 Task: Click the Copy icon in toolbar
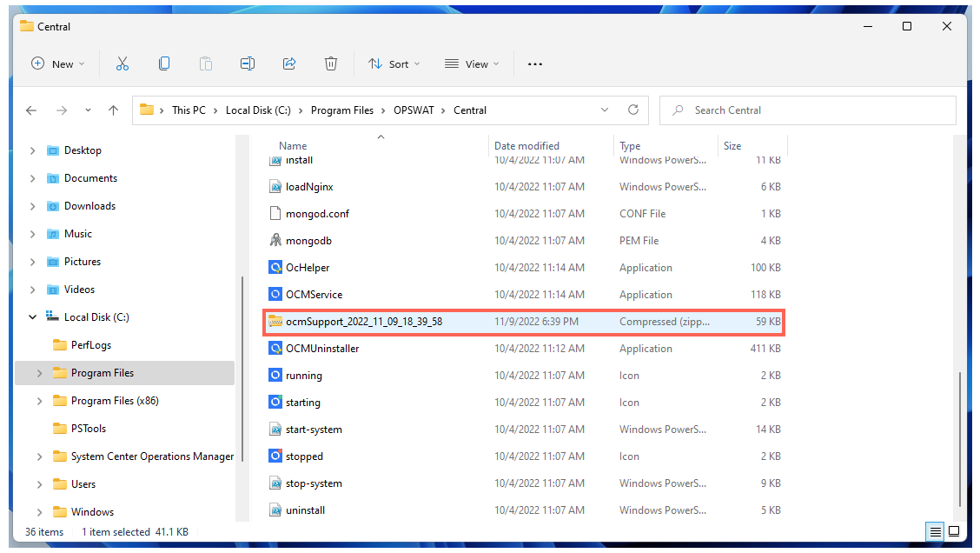click(x=163, y=63)
